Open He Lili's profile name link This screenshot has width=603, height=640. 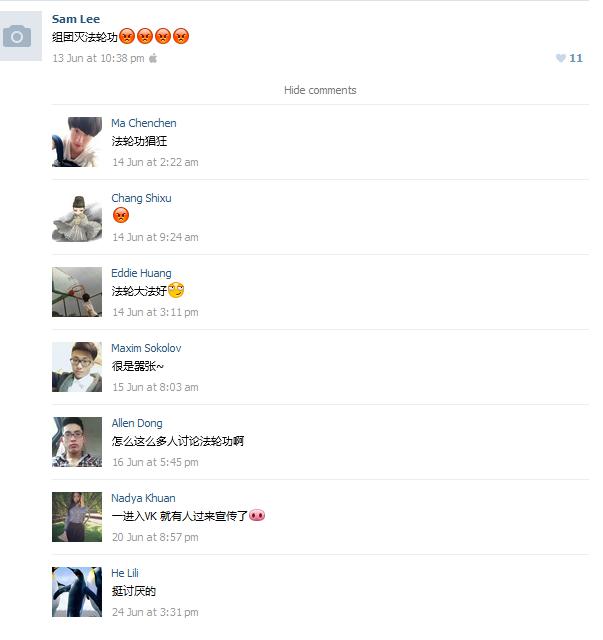(125, 573)
